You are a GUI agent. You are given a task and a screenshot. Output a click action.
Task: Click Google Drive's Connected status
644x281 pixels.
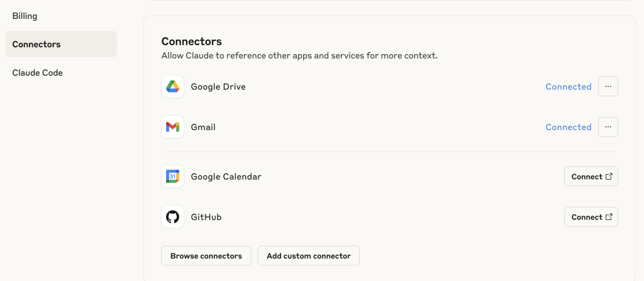click(568, 87)
